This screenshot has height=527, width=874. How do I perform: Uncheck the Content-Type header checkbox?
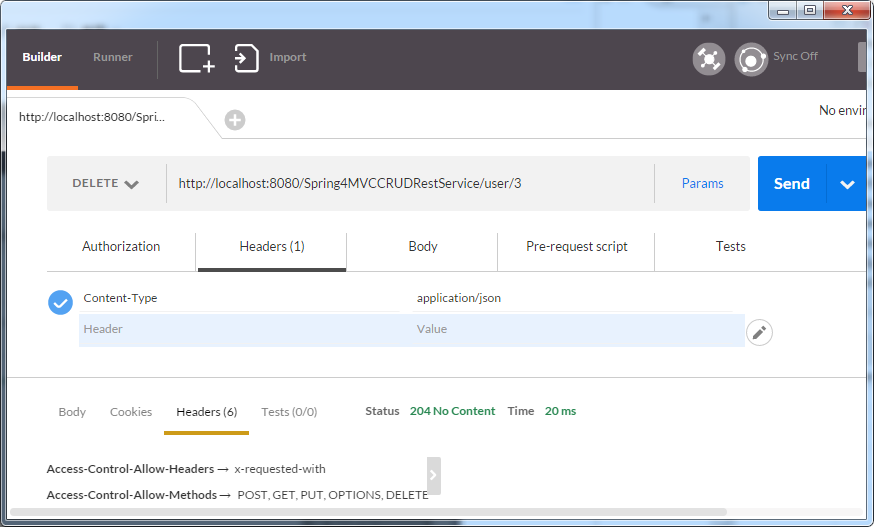(x=60, y=302)
